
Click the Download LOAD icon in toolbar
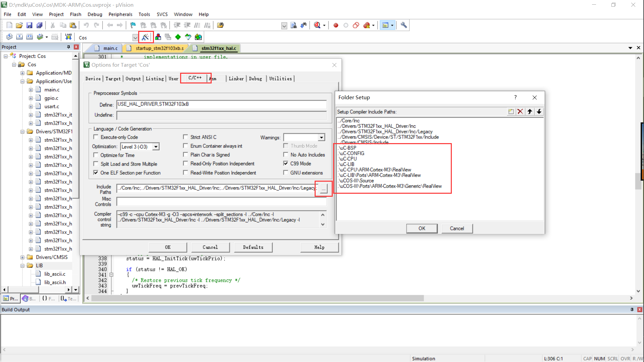68,37
